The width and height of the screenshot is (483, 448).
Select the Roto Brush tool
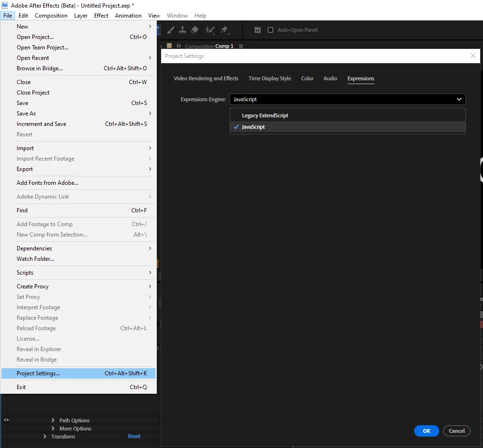[x=210, y=30]
